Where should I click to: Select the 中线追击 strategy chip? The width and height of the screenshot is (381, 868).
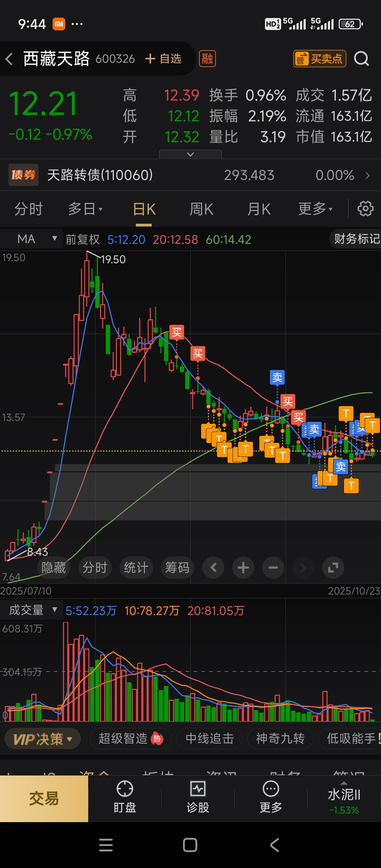[x=210, y=739]
